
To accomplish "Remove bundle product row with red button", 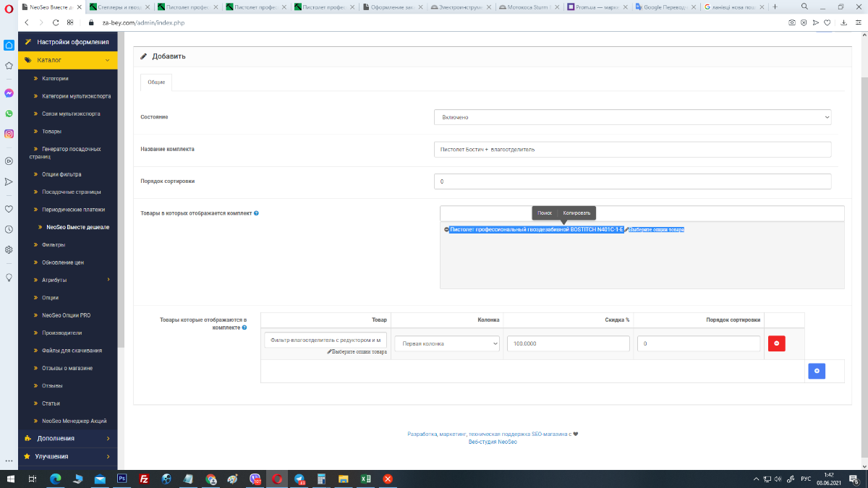I will [776, 343].
